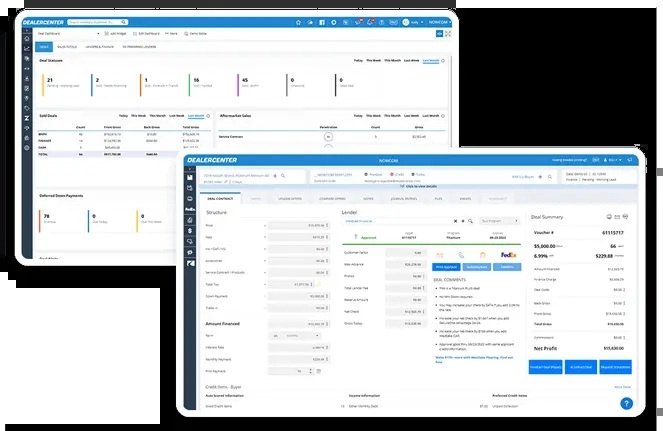Select the Lenders & Finance dashboard tab
The height and width of the screenshot is (431, 663).
point(99,47)
